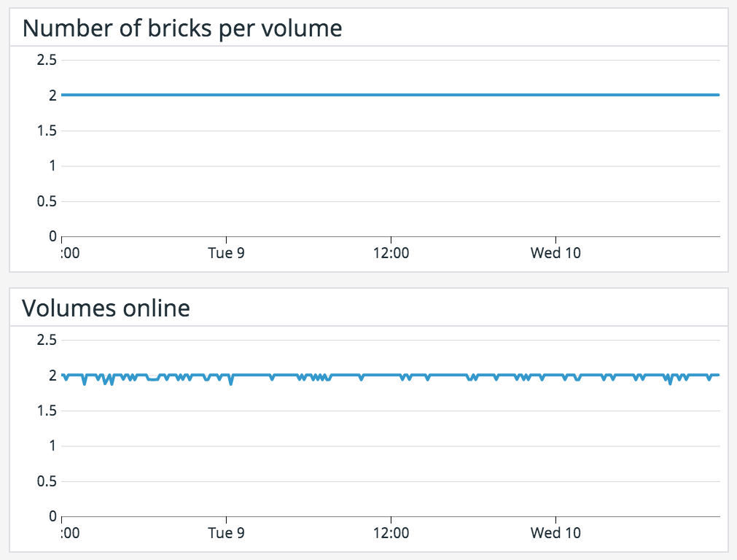
Task: Click the 0.5 axis label, bottom chart
Action: pos(45,481)
